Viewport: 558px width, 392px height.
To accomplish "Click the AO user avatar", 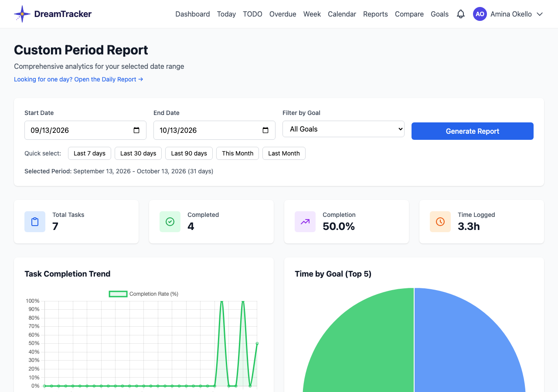I will pyautogui.click(x=480, y=14).
